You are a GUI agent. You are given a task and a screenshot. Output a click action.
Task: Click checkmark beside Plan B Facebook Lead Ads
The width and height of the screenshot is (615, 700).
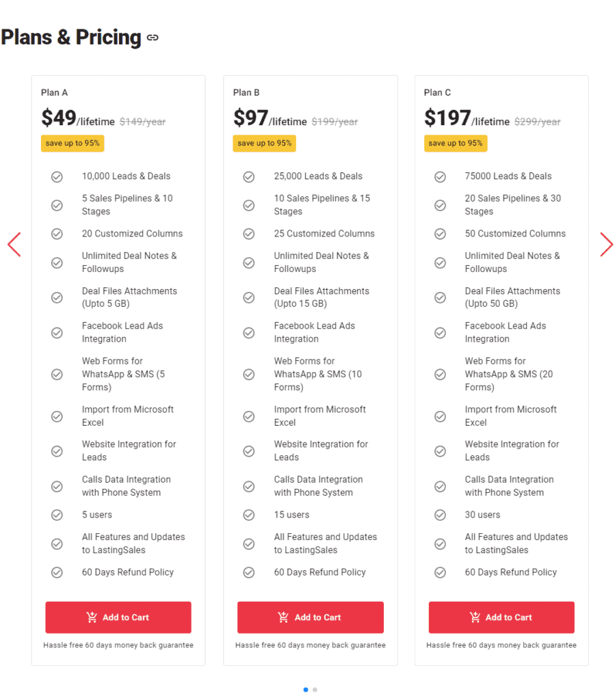coord(249,333)
